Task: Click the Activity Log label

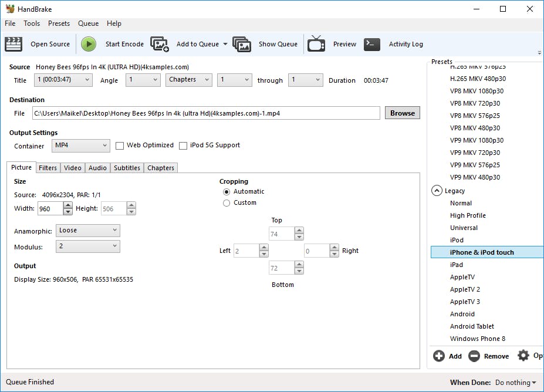Action: click(406, 44)
